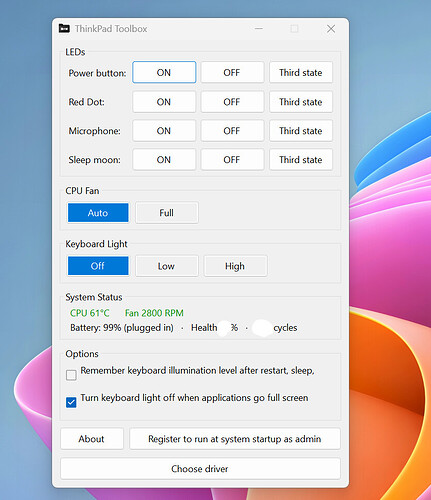Screen dimensions: 431x500
Task: Click the Red Dot: label
Action: [86, 102]
